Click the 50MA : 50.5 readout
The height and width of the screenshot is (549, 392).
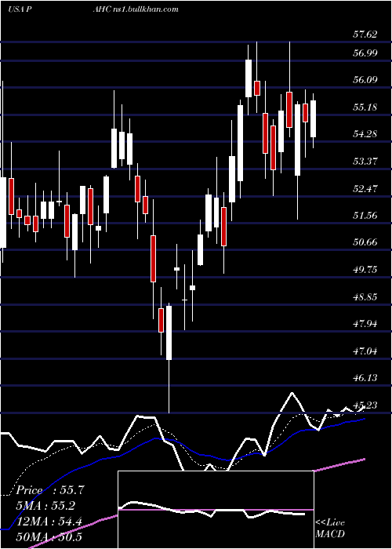(x=49, y=536)
